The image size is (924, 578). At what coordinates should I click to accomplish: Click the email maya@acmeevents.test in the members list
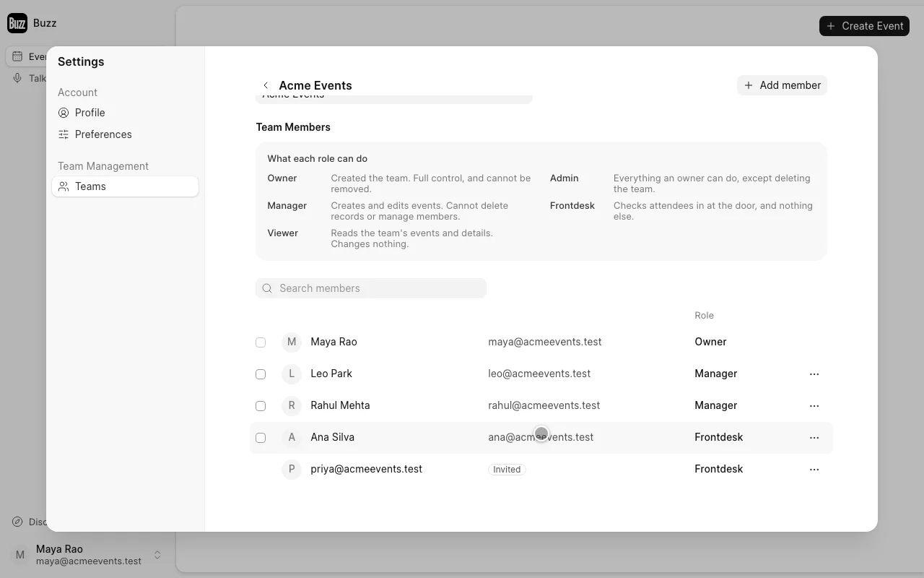545,342
